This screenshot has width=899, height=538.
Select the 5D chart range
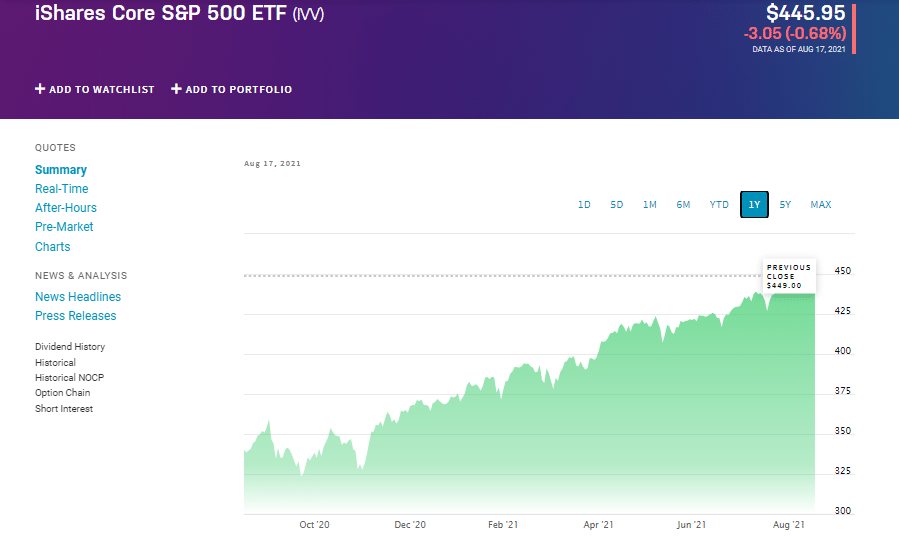tap(616, 205)
